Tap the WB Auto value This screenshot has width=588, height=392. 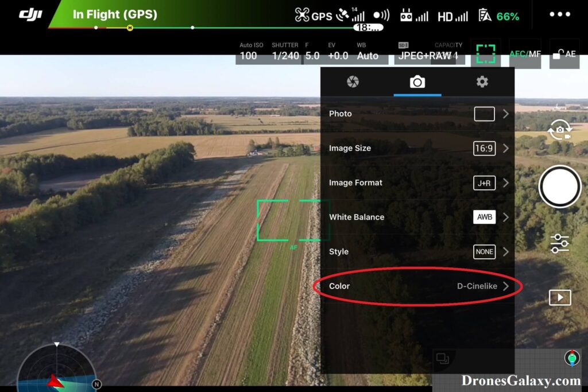367,51
